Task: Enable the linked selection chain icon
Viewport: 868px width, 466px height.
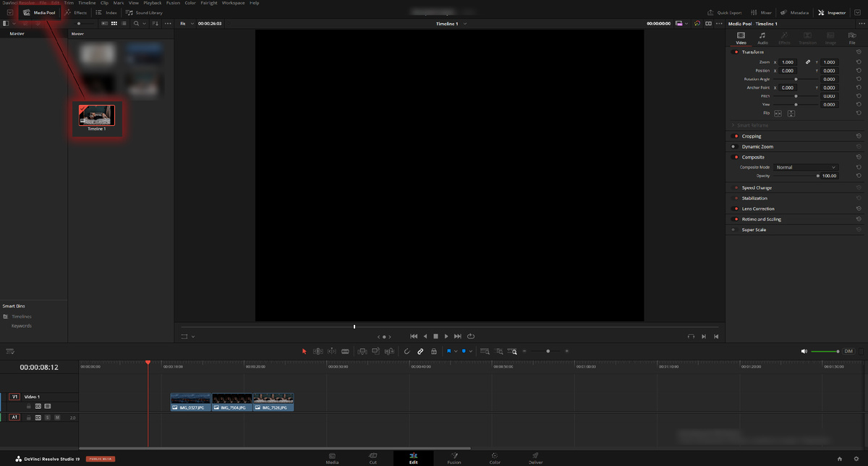Action: 421,351
